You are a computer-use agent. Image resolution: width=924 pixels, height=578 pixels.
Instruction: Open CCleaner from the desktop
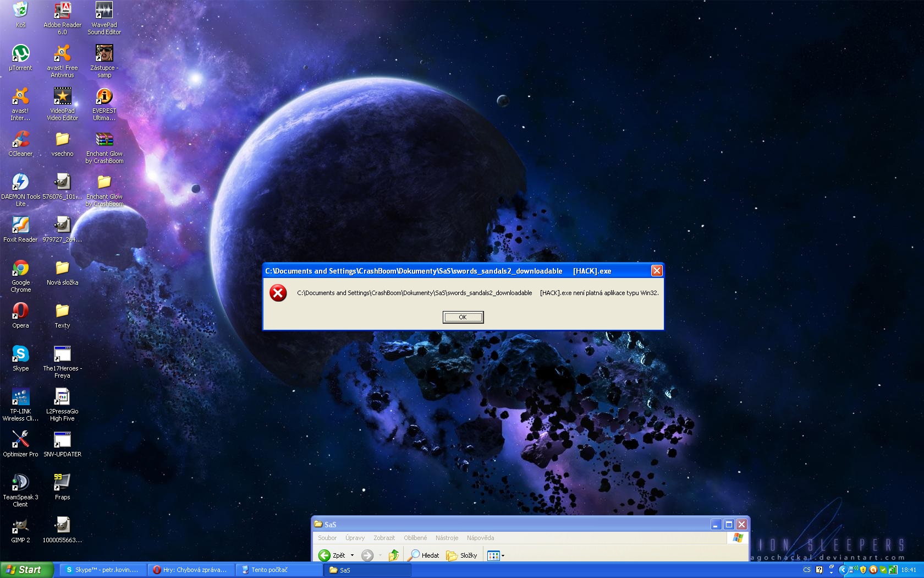pyautogui.click(x=20, y=139)
